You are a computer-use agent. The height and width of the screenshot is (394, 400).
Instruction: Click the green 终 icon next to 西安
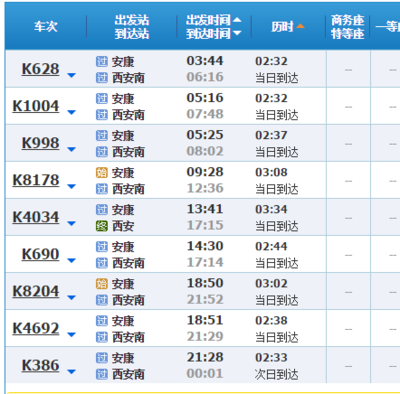pos(102,226)
